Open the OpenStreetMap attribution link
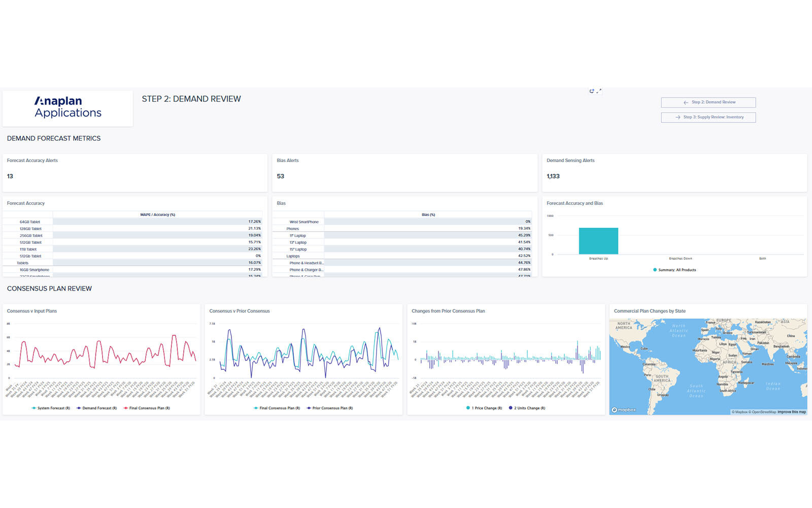The width and height of the screenshot is (812, 508). (x=764, y=412)
